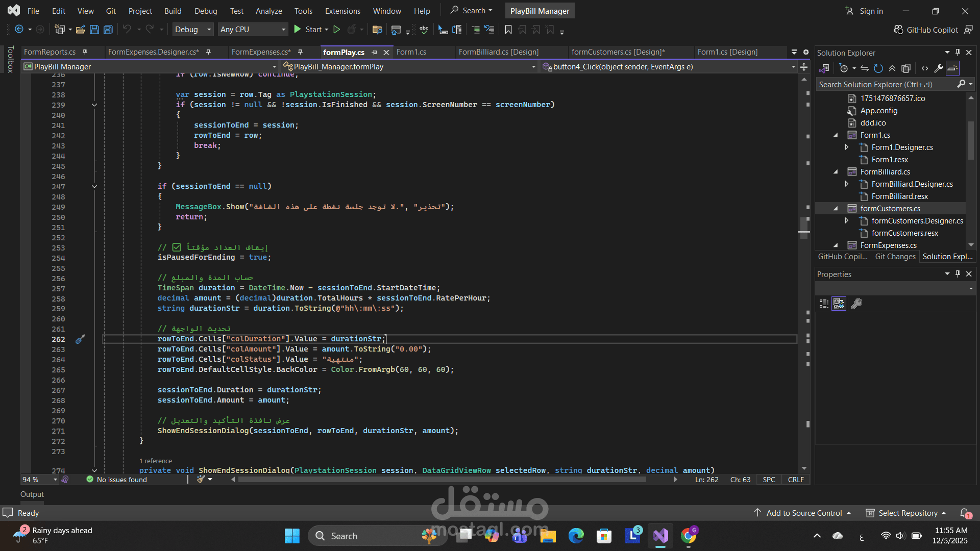Viewport: 980px width, 551px height.
Task: Open the Analyze menu
Action: click(x=268, y=11)
